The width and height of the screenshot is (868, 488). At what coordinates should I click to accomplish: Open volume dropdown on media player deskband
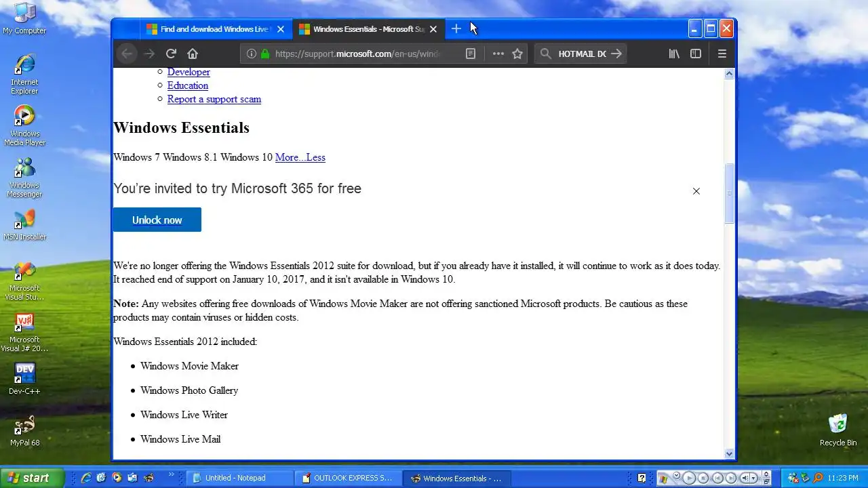coord(754,478)
